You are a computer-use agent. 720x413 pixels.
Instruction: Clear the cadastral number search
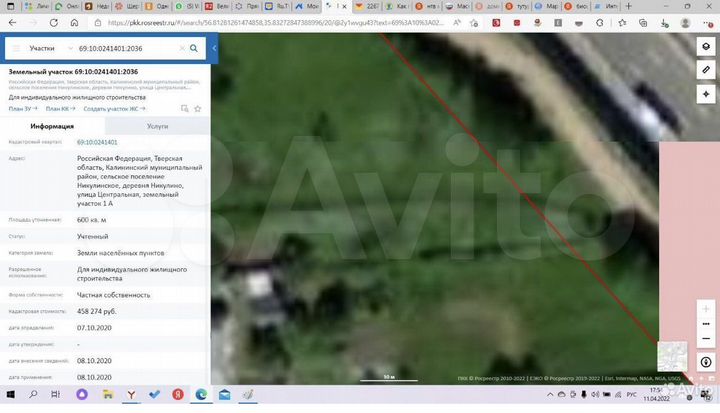coord(181,48)
